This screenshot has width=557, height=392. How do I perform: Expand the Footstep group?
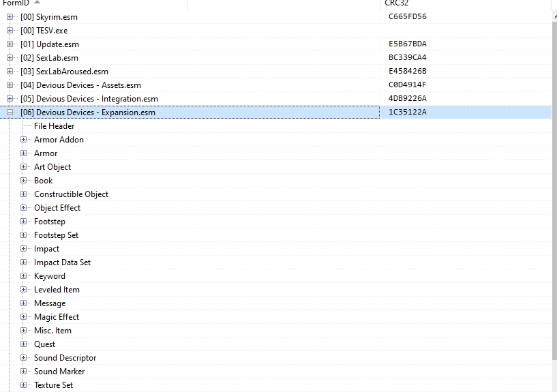coord(23,221)
